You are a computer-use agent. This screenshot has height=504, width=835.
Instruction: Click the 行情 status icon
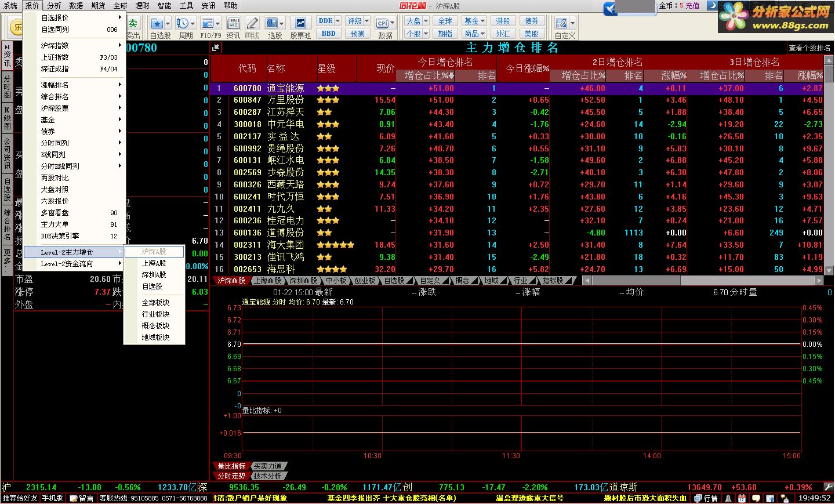pos(707,498)
